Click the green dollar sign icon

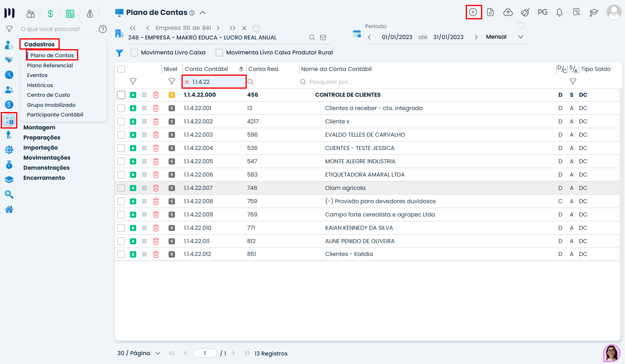click(x=50, y=14)
